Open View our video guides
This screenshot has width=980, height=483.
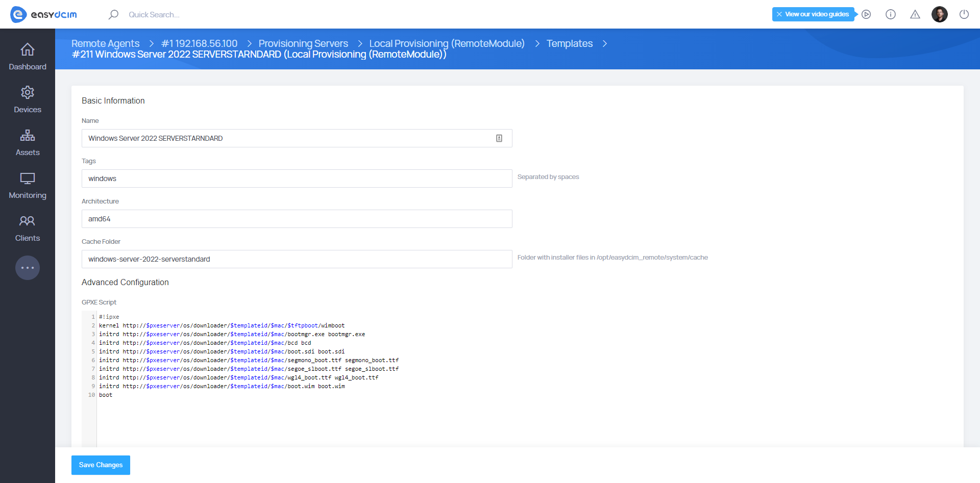[x=817, y=14]
